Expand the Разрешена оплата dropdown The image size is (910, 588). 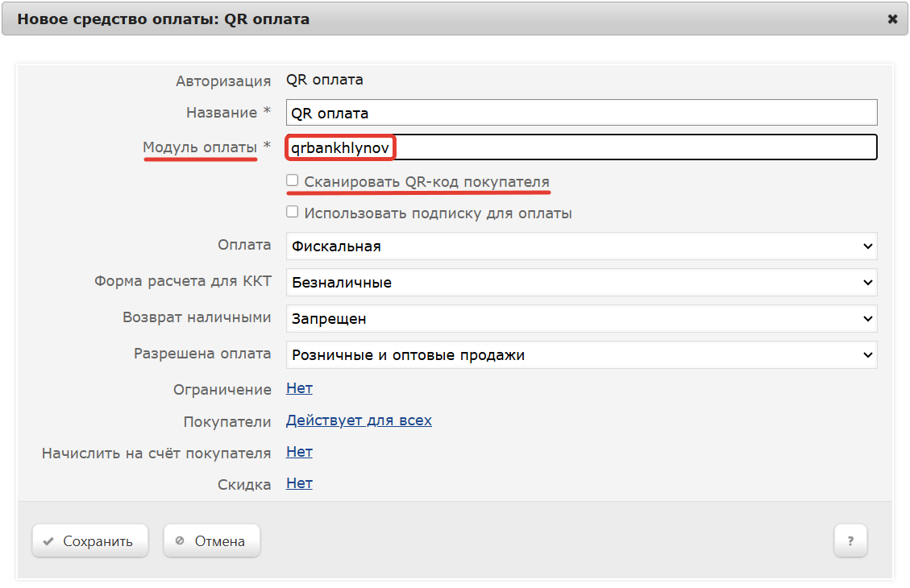click(581, 355)
